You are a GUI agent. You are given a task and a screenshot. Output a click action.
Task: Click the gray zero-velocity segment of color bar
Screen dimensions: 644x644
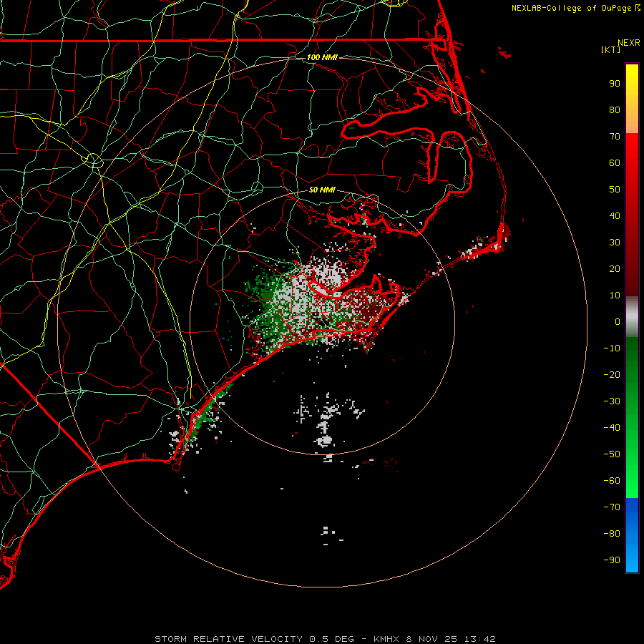pos(632,317)
